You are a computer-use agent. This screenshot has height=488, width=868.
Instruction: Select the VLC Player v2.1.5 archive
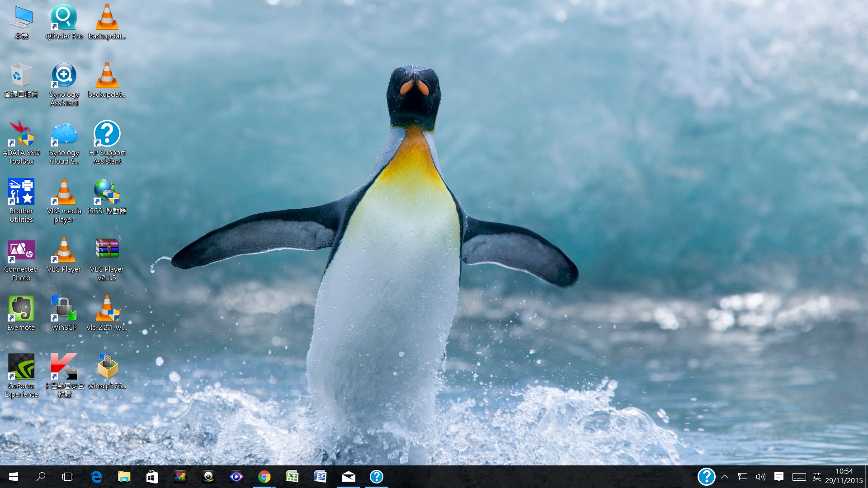coord(107,259)
